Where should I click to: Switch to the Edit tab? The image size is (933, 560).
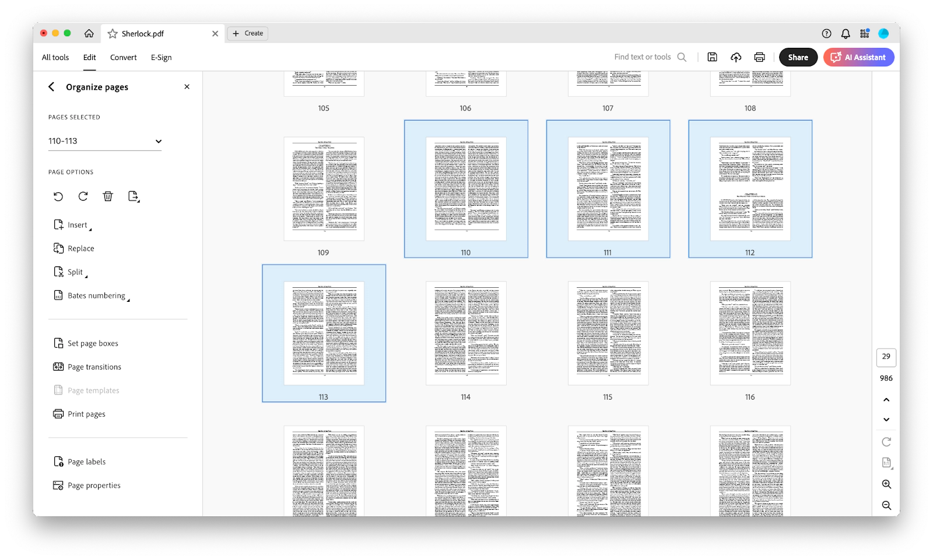pyautogui.click(x=89, y=57)
